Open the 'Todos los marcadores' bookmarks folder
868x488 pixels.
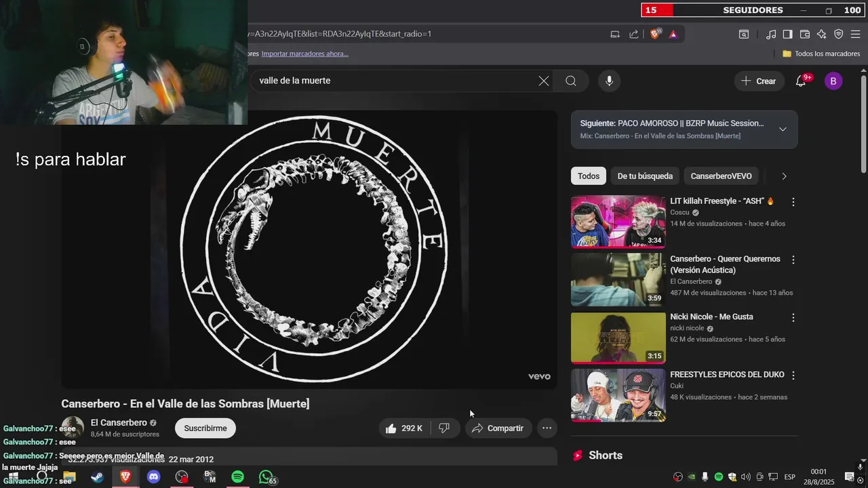click(x=821, y=54)
